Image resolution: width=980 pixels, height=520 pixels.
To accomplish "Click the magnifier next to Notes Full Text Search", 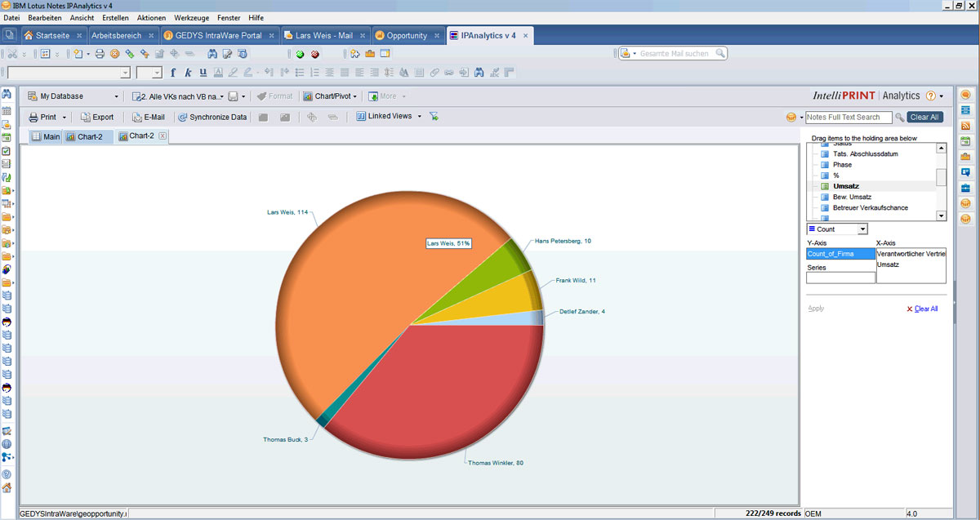I will [900, 118].
